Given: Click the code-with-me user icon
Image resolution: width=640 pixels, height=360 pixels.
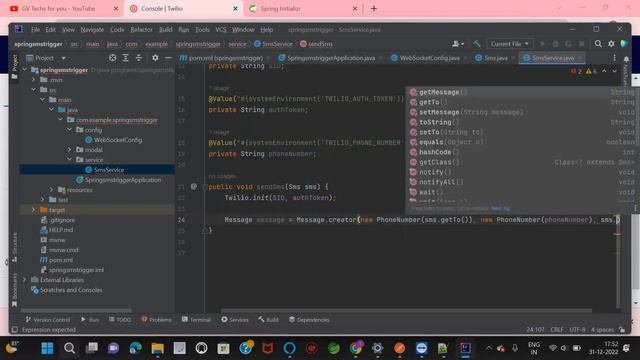Looking at the screenshot, I should click(458, 44).
